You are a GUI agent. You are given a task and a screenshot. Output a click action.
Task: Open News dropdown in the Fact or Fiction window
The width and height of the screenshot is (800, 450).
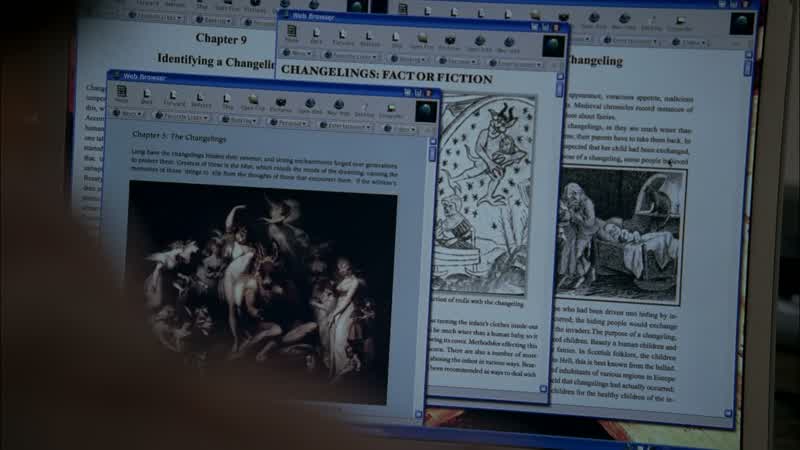pyautogui.click(x=297, y=53)
